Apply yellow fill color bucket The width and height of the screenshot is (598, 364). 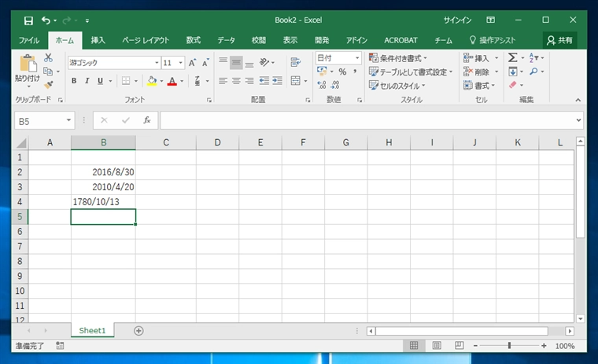[x=152, y=81]
